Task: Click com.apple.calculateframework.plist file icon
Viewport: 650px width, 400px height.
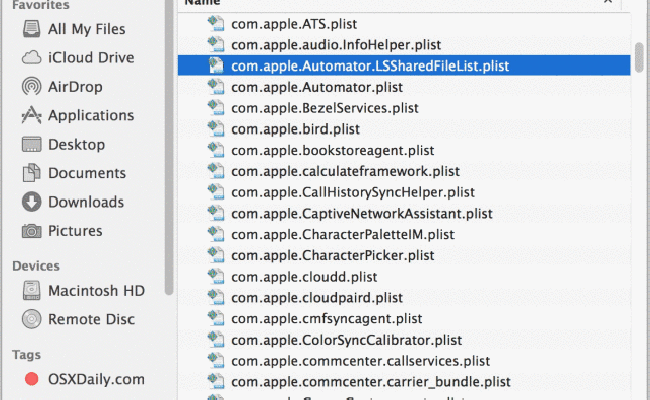Action: [x=216, y=171]
